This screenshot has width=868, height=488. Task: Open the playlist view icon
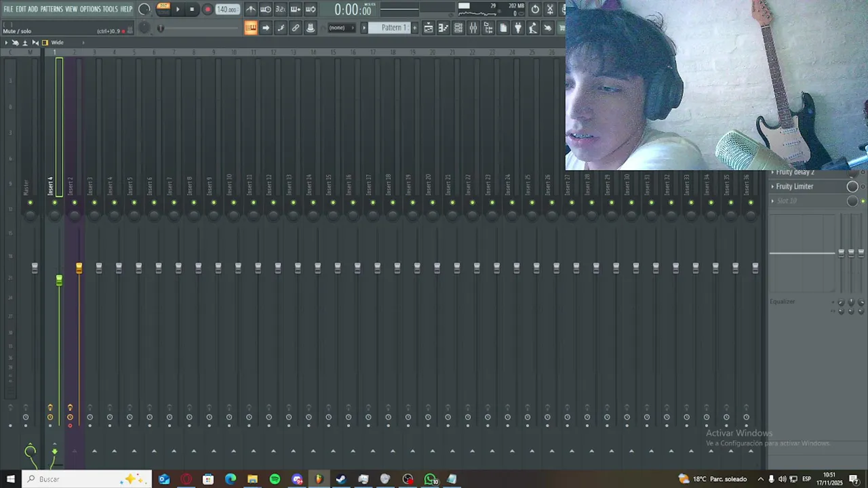(429, 28)
